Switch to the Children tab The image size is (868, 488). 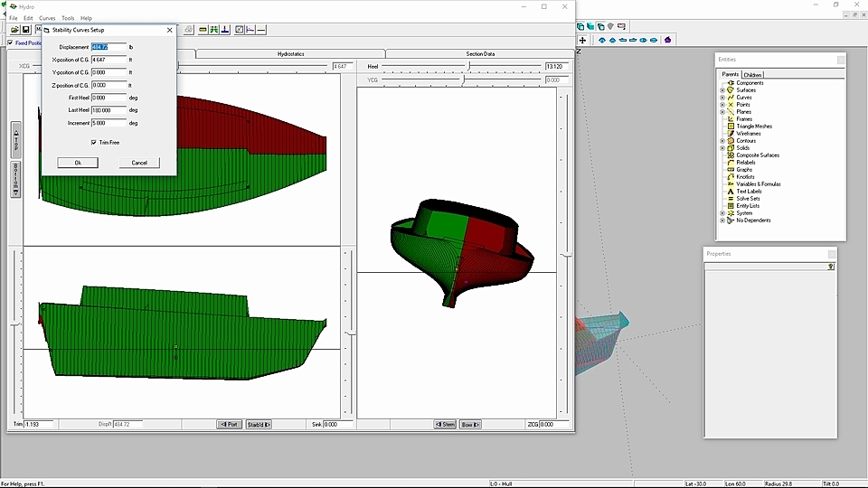tap(753, 74)
